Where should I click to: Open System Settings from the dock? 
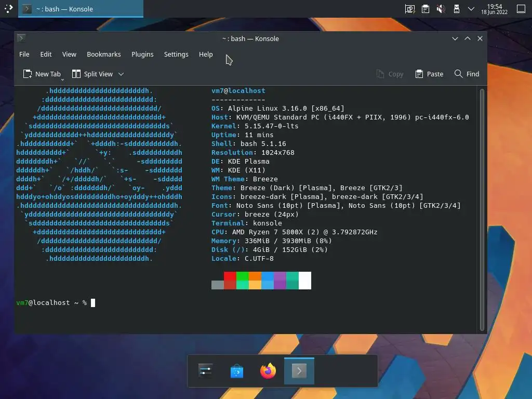tap(206, 371)
